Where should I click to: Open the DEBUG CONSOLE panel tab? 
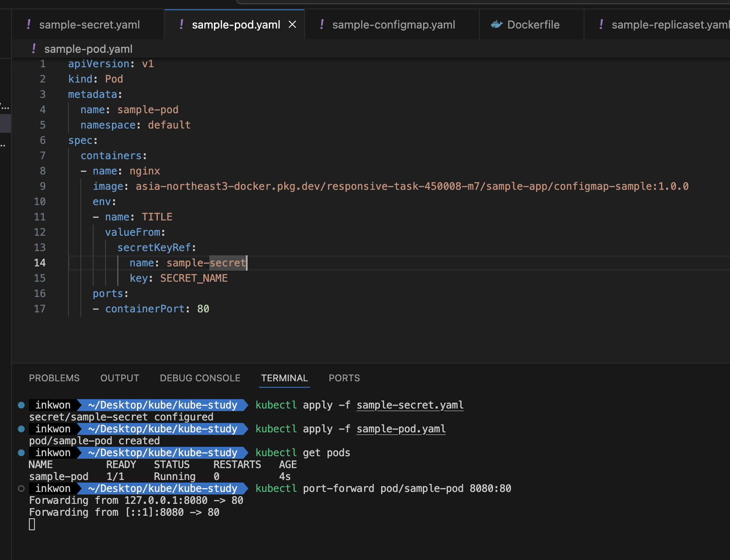200,378
